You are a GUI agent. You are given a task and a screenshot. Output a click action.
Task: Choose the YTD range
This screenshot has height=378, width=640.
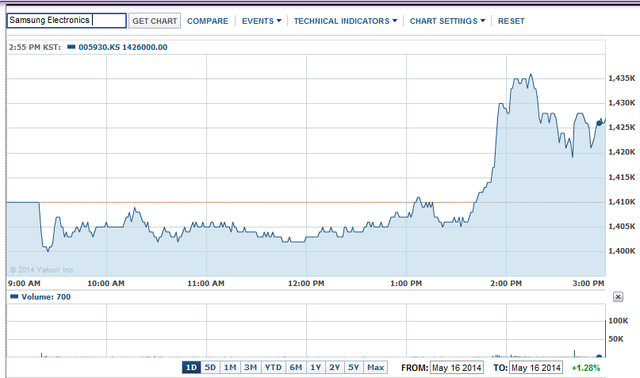[273, 367]
